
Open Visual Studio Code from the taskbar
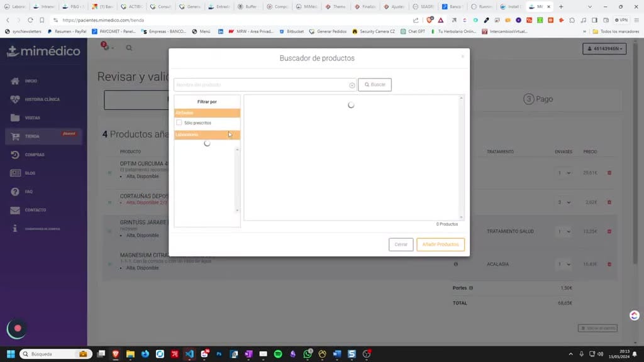pos(189,354)
